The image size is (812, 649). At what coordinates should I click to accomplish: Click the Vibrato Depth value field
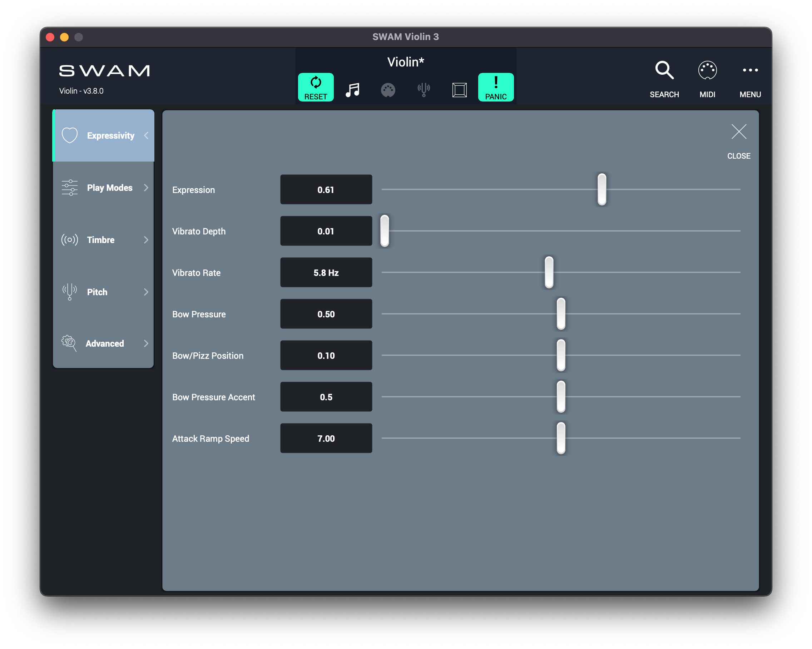(x=326, y=231)
